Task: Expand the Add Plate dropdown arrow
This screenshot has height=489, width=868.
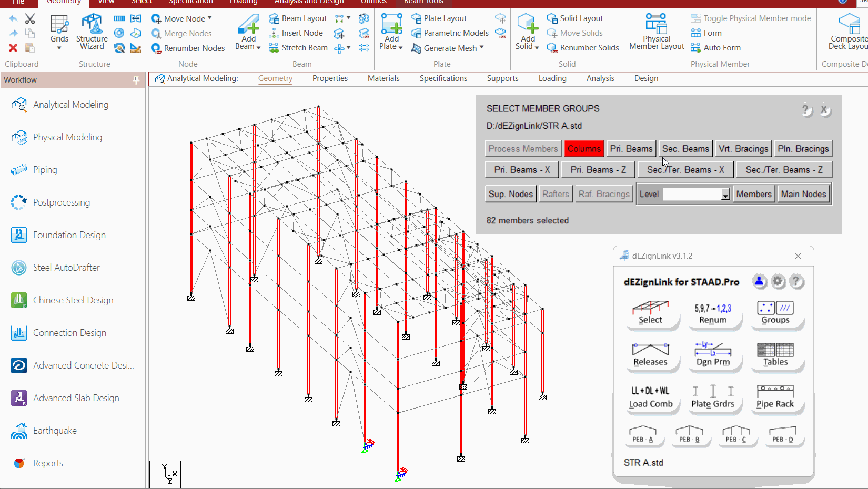Action: 400,47
